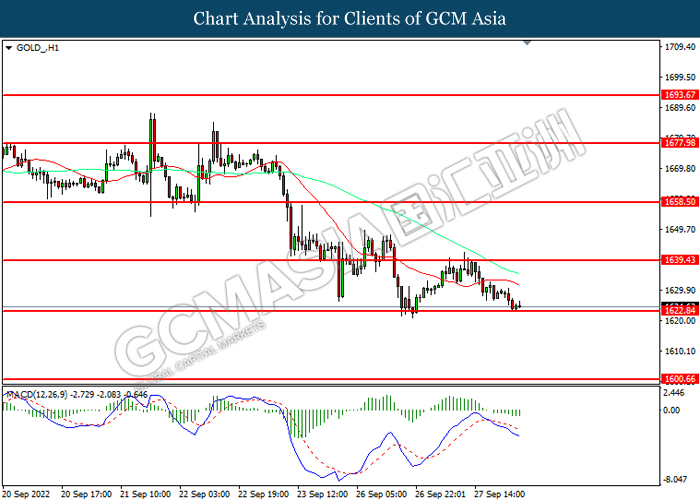The image size is (700, 500).
Task: Click the 1709.40 price axis value
Action: [x=680, y=47]
